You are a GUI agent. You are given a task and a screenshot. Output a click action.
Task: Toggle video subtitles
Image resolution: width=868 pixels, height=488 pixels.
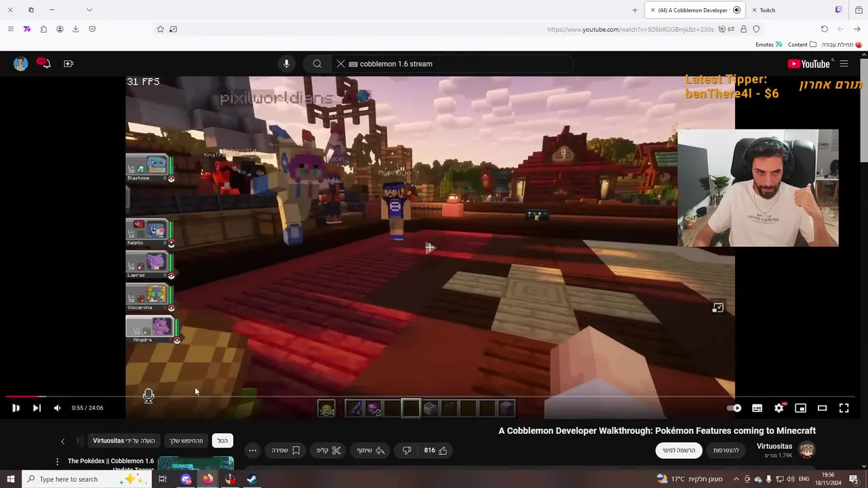click(757, 408)
